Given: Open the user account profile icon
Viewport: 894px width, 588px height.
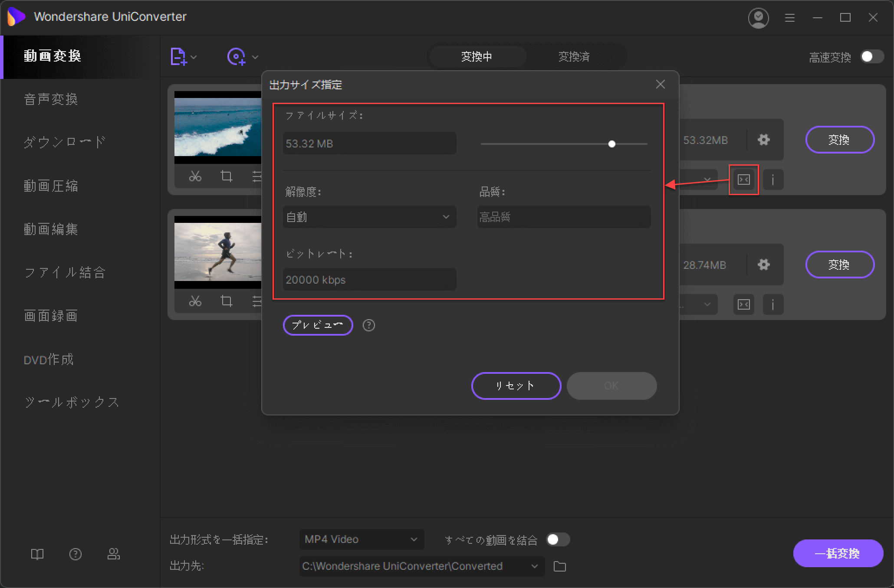Looking at the screenshot, I should click(758, 18).
